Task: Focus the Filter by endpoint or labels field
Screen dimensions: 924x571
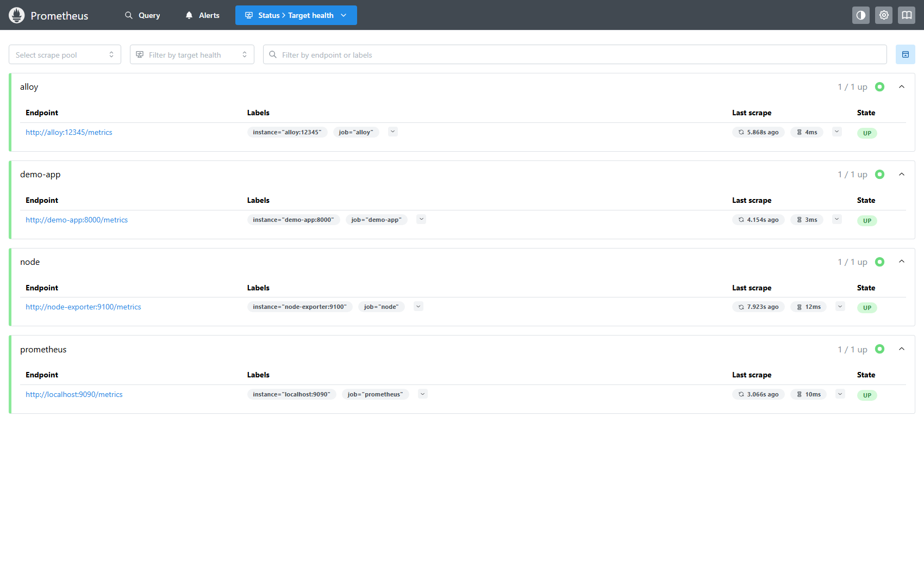Action: pyautogui.click(x=575, y=54)
